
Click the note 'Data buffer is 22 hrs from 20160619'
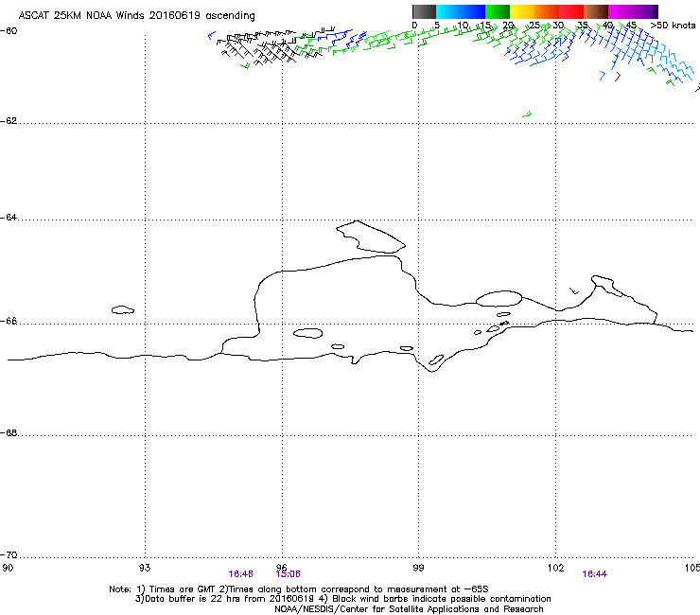pos(230,599)
